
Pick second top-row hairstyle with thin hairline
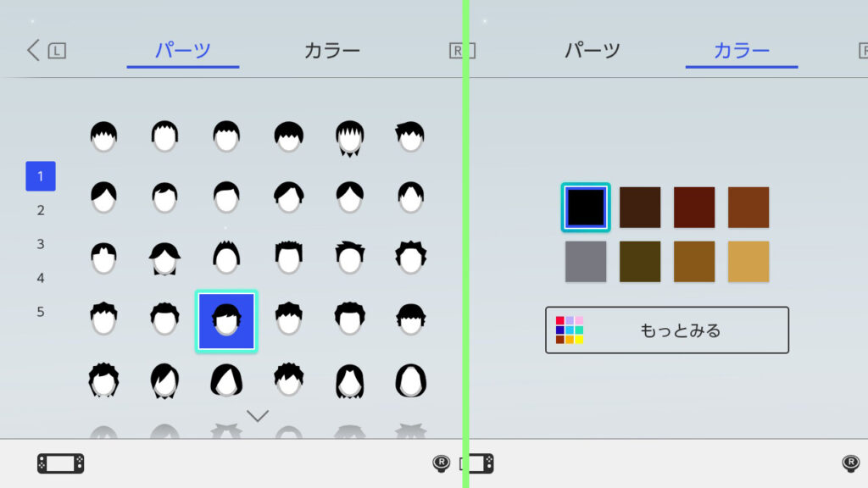point(164,136)
